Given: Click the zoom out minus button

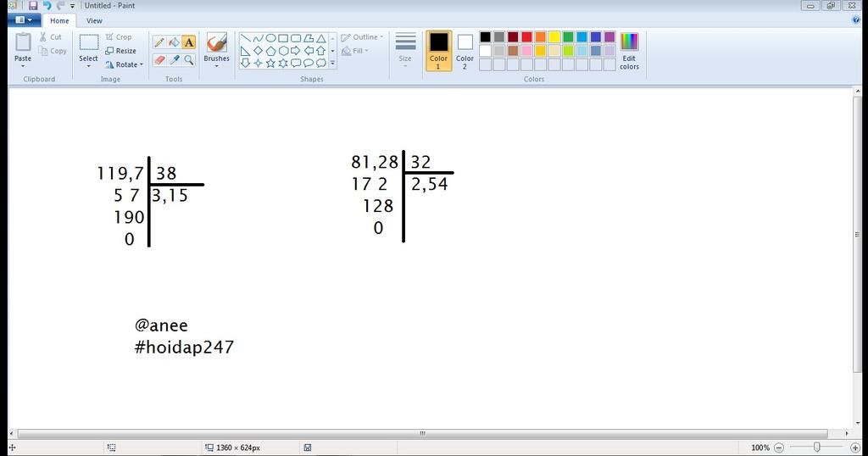Looking at the screenshot, I should point(779,448).
